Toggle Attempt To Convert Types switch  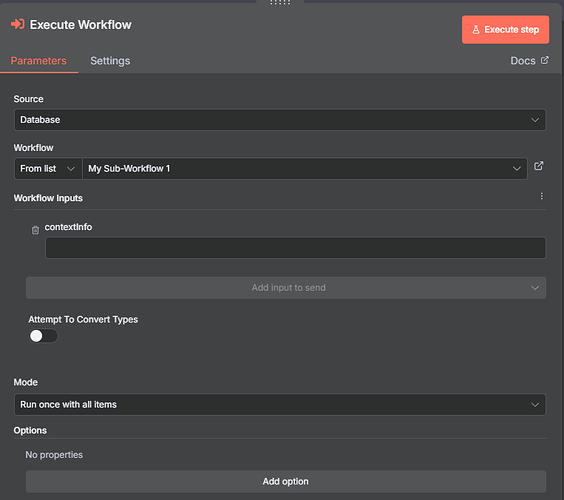43,336
